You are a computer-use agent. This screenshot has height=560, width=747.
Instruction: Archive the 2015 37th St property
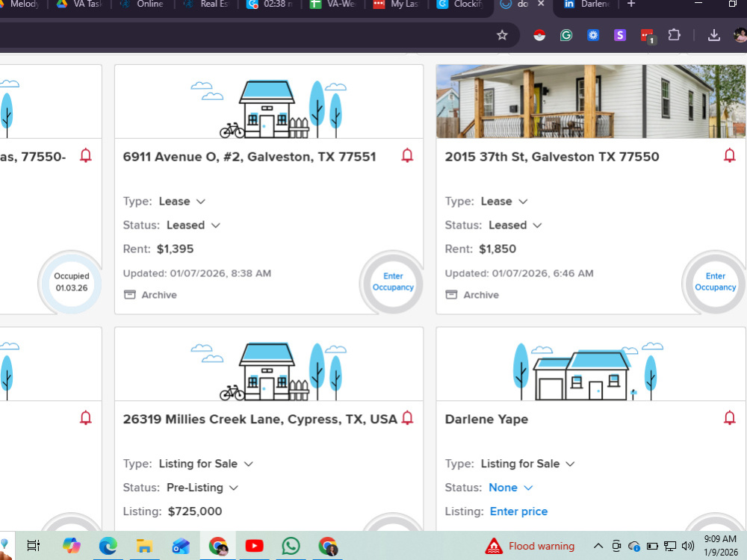472,295
